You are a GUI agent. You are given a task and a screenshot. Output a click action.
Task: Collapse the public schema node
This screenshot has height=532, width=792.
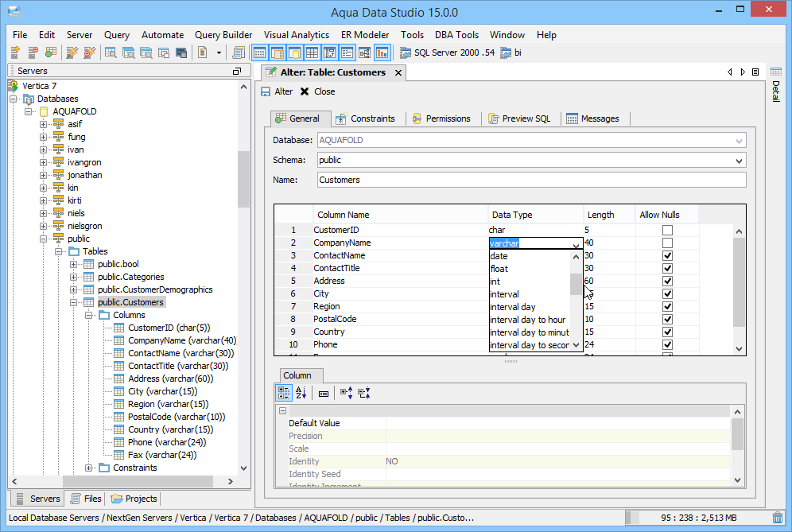coord(44,239)
